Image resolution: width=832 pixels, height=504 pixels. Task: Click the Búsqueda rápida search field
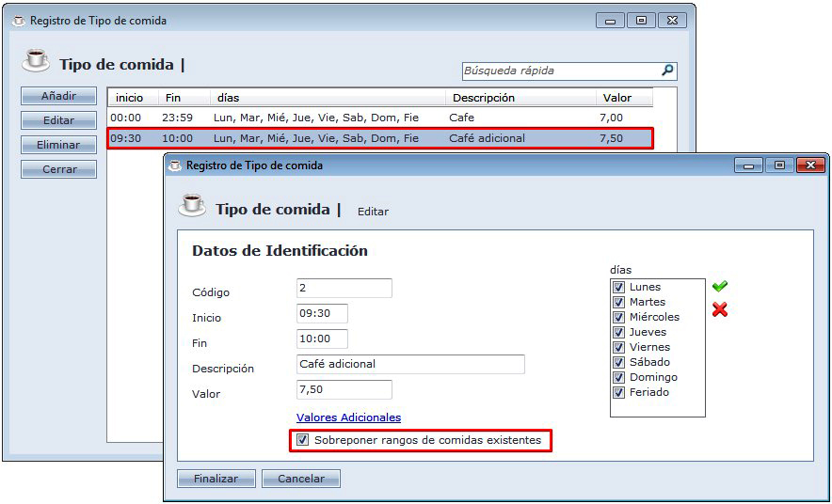coord(560,71)
